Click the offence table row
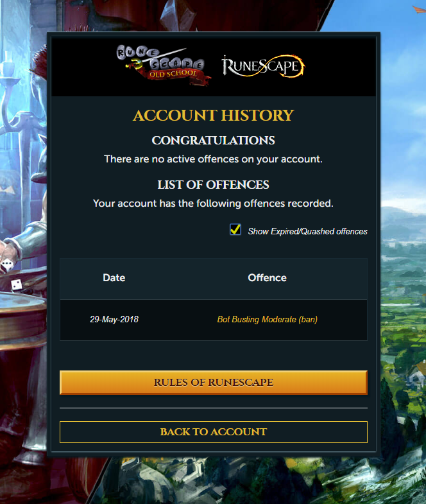Viewport: 426px width, 504px height. coord(214,320)
